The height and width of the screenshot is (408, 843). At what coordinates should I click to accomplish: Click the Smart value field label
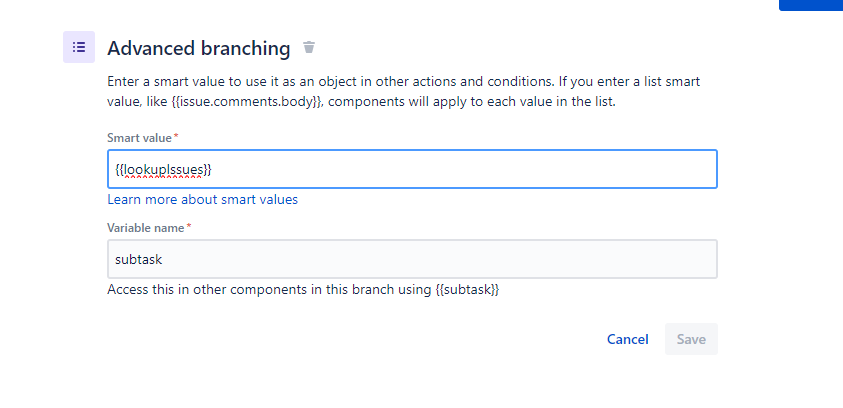click(139, 138)
